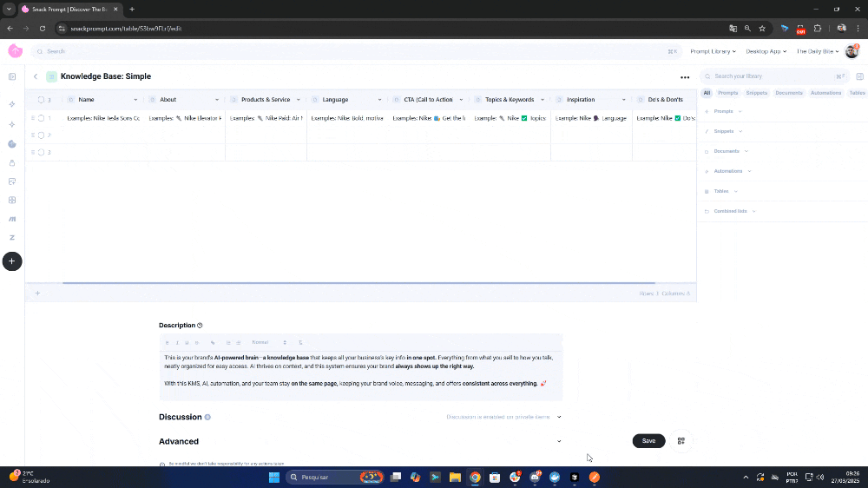The image size is (868, 488).
Task: Select the Prompts library filter tab
Action: tap(728, 93)
